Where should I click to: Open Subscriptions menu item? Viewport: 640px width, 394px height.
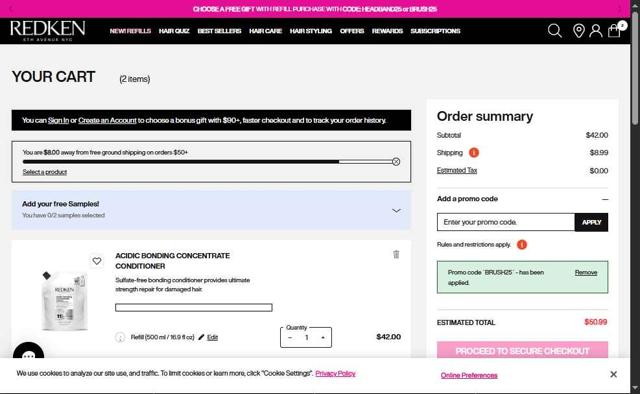tap(435, 31)
